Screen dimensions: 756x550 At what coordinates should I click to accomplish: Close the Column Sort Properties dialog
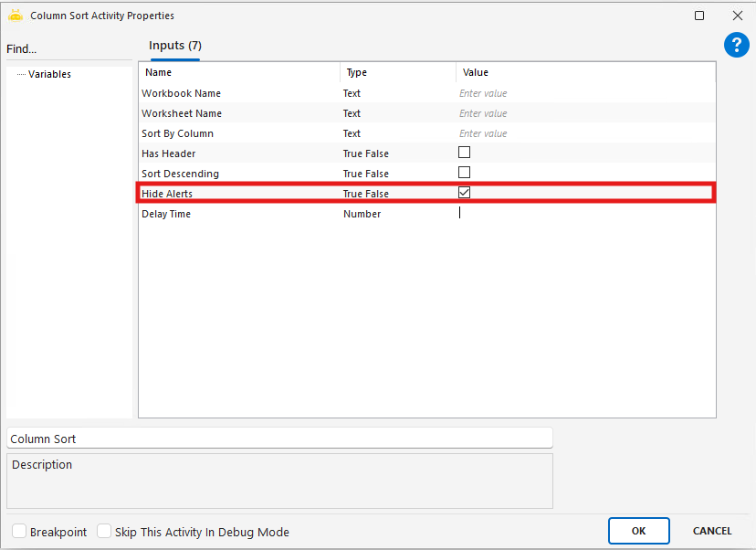tap(737, 16)
